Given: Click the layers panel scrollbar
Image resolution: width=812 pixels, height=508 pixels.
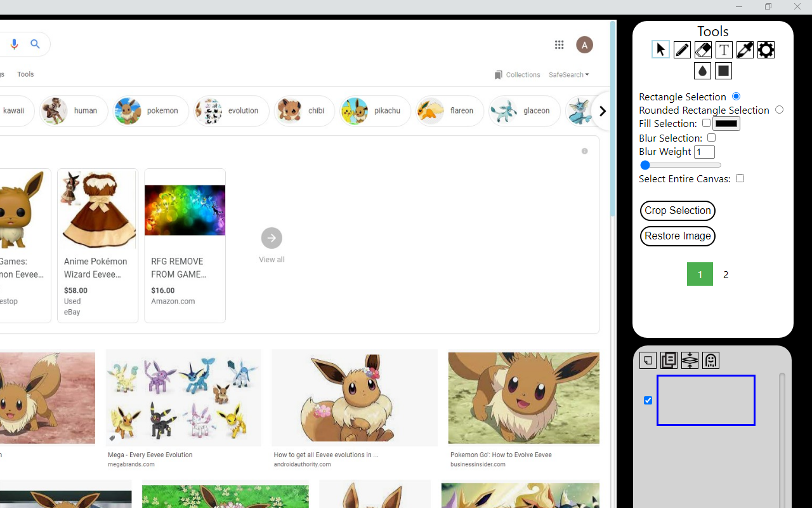Looking at the screenshot, I should coord(782,439).
